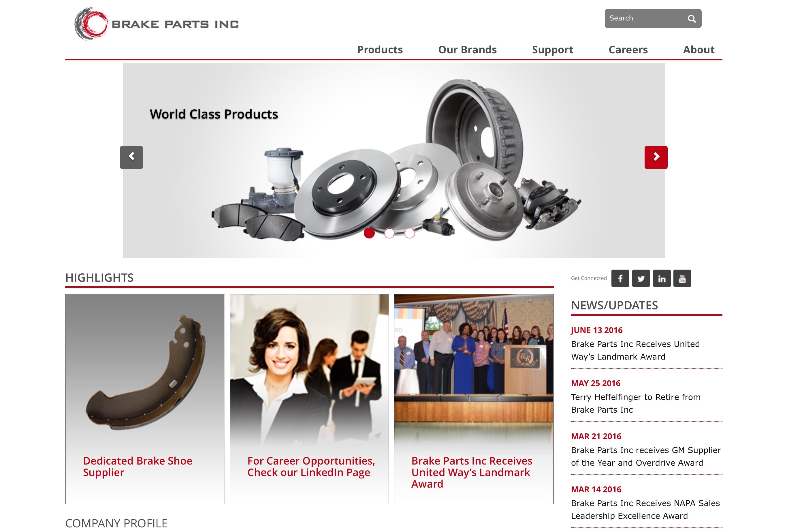Open the company YouTube channel
Image resolution: width=787 pixels, height=532 pixels.
point(683,278)
